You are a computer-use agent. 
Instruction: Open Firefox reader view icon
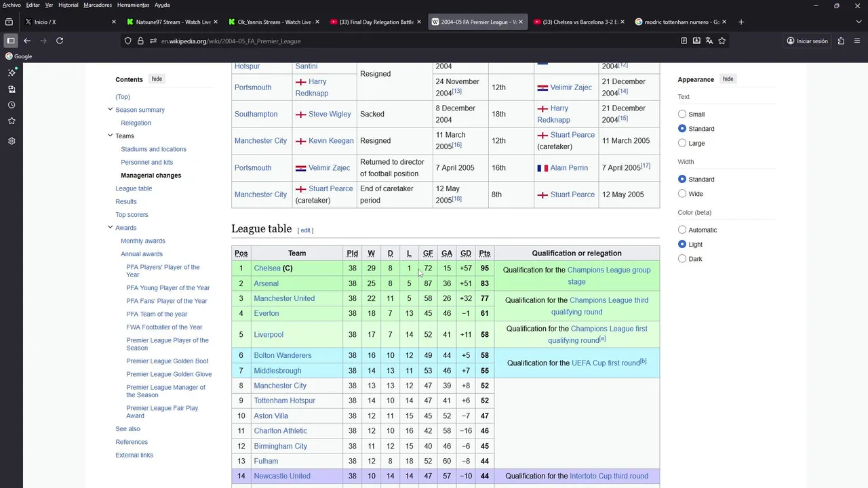pos(684,41)
